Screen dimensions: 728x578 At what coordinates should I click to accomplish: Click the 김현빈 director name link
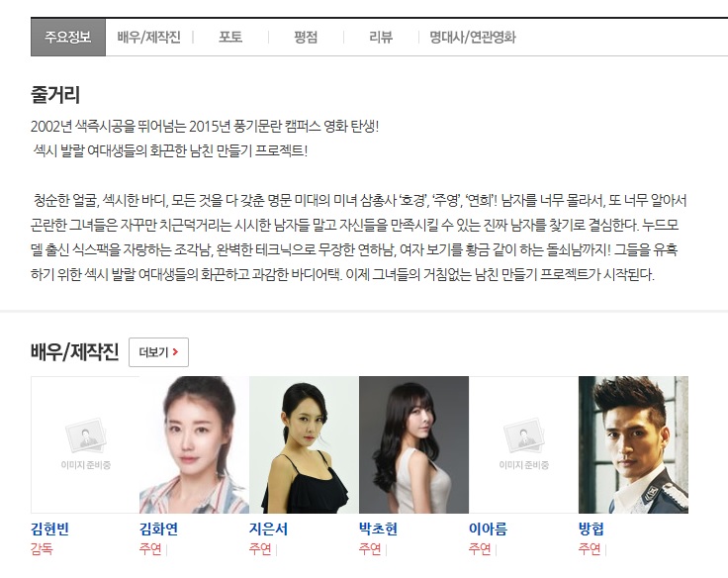[50, 529]
